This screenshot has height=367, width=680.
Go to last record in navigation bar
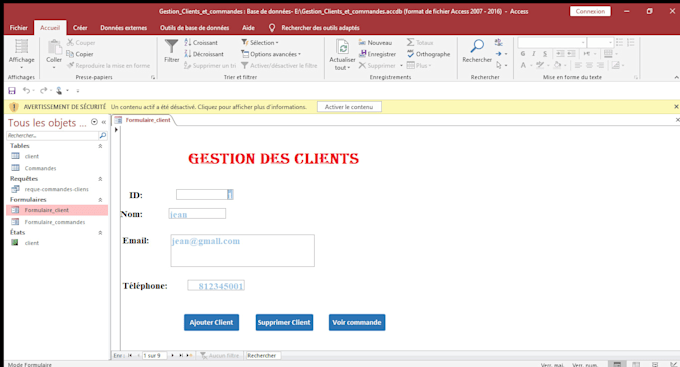pos(181,355)
